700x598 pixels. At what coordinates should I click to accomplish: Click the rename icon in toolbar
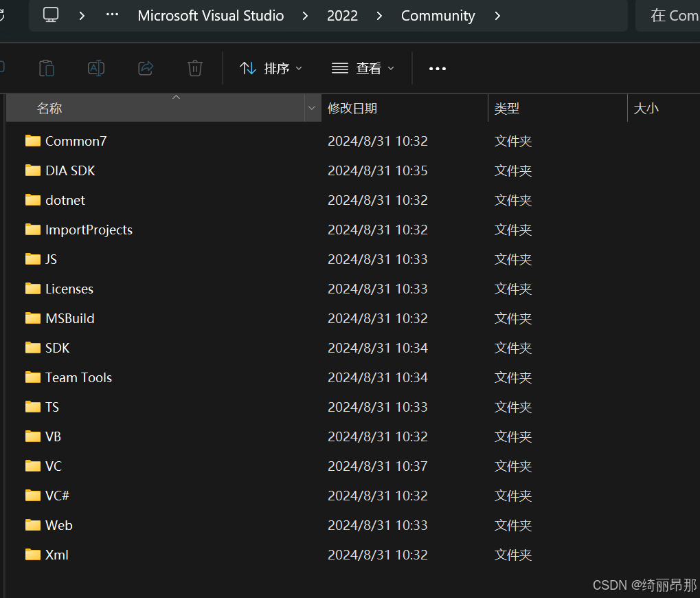[96, 68]
